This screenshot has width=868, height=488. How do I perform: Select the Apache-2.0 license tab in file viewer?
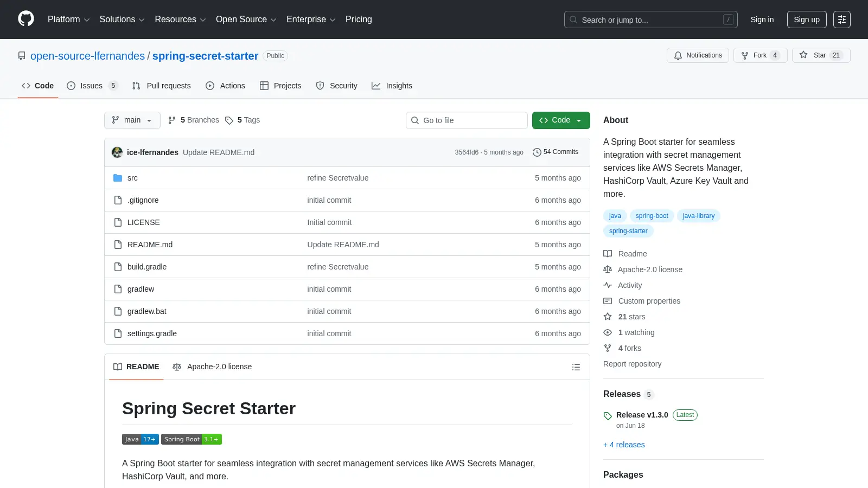click(212, 367)
